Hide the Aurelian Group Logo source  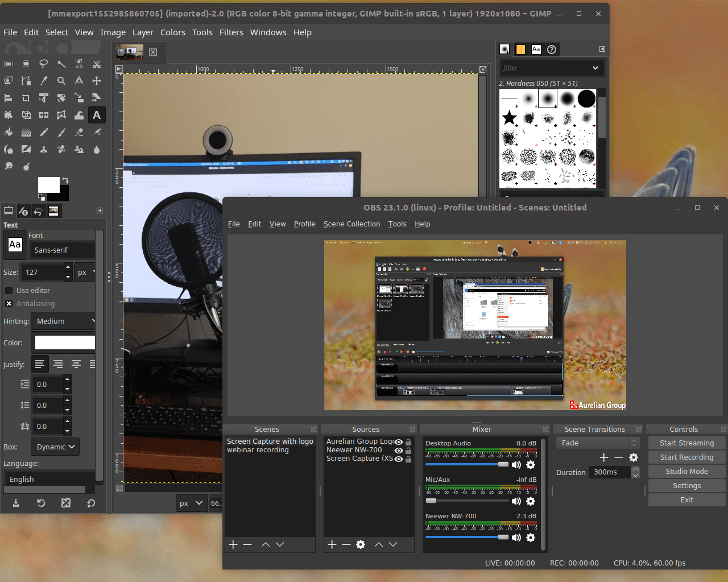399,442
